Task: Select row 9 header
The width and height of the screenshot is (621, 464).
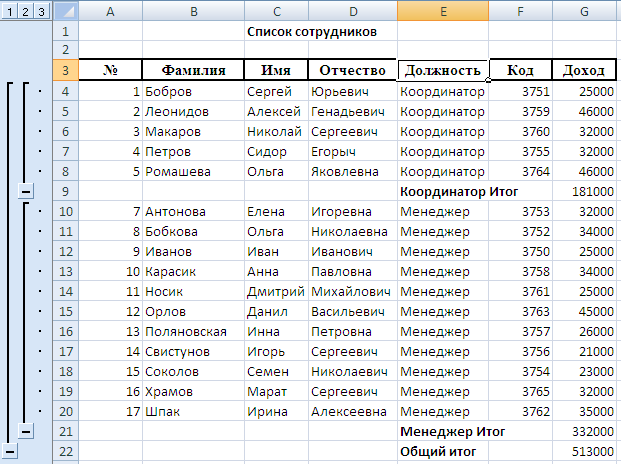Action: (x=65, y=192)
